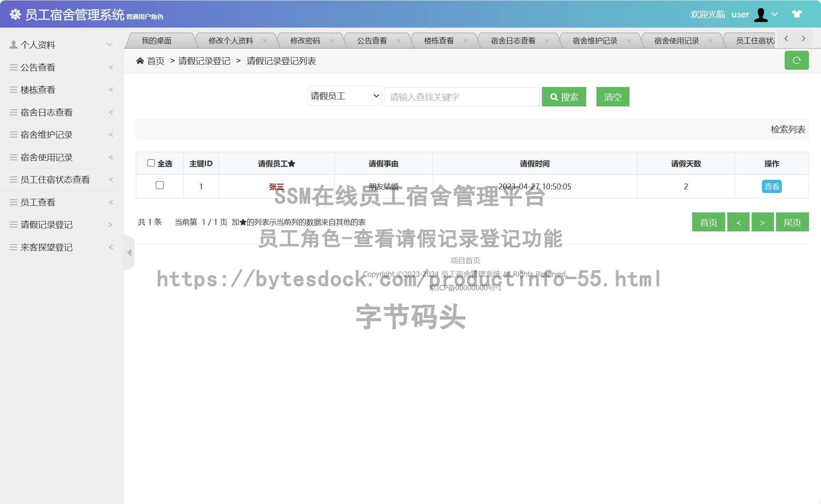
Task: Switch to the 宿舍使用记录 tab
Action: point(677,41)
